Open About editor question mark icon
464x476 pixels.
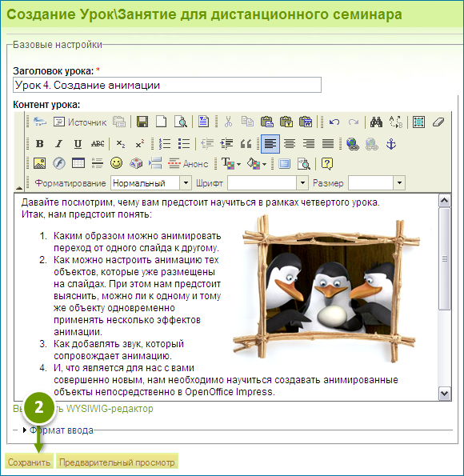[326, 164]
